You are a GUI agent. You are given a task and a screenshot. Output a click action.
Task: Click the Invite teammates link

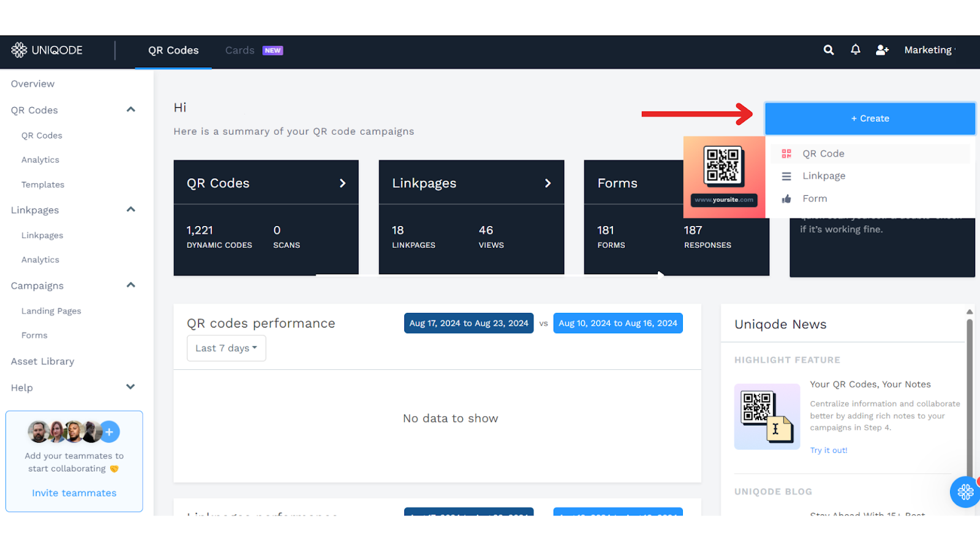coord(74,493)
